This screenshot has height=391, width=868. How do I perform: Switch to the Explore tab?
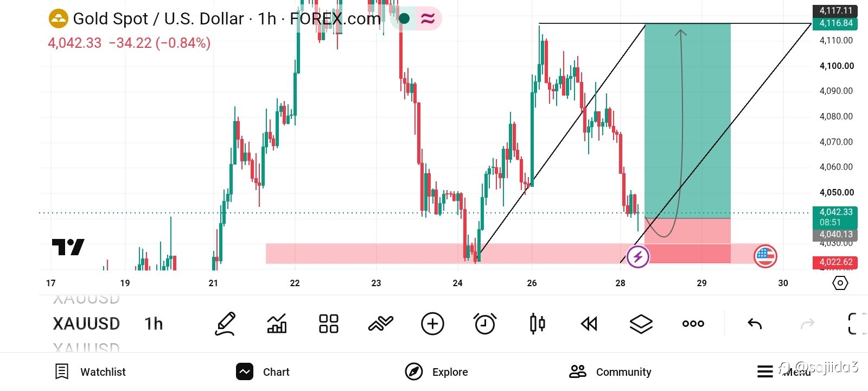pos(437,372)
